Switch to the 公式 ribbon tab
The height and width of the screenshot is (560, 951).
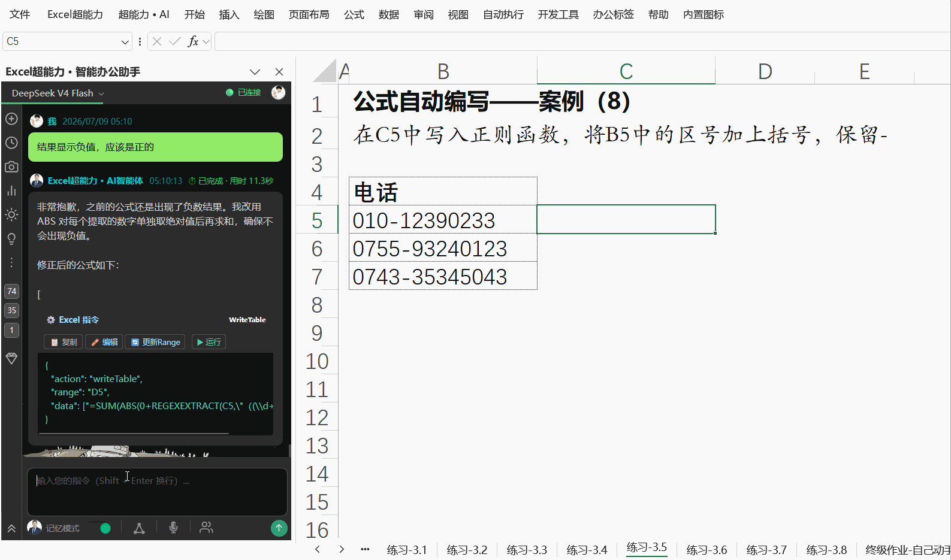(354, 14)
